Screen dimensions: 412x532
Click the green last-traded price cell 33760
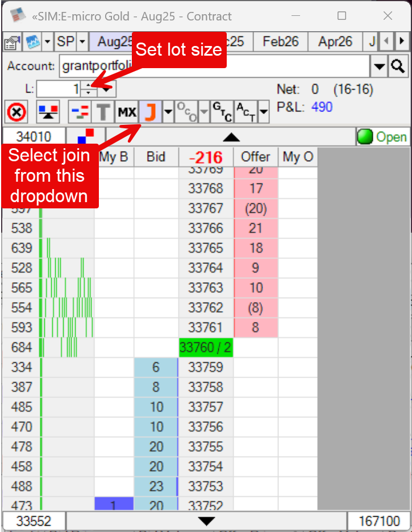pyautogui.click(x=206, y=347)
